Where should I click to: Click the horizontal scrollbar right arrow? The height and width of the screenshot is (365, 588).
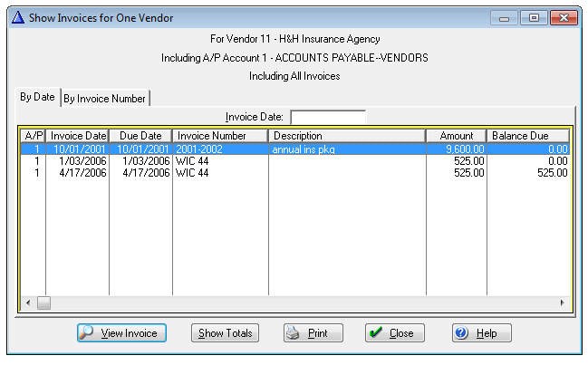562,303
